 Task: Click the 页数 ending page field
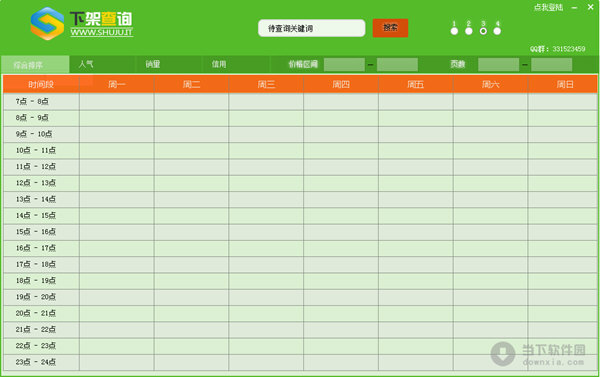[x=551, y=65]
